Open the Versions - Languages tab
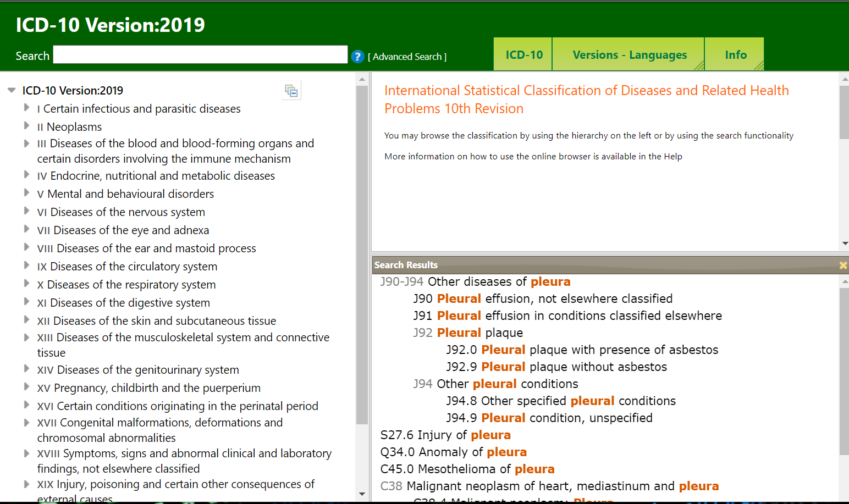The height and width of the screenshot is (504, 849). click(x=629, y=54)
